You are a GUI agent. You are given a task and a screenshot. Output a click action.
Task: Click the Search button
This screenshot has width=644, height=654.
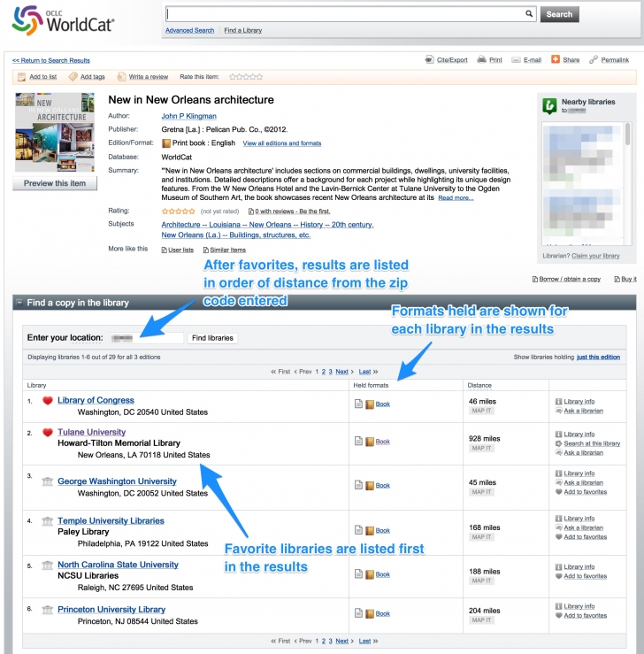559,14
